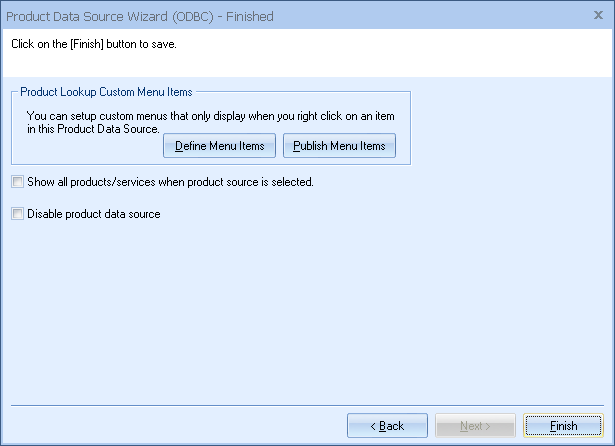The height and width of the screenshot is (446, 615).
Task: Click the 'Show all products/services' label text
Action: tap(170, 182)
